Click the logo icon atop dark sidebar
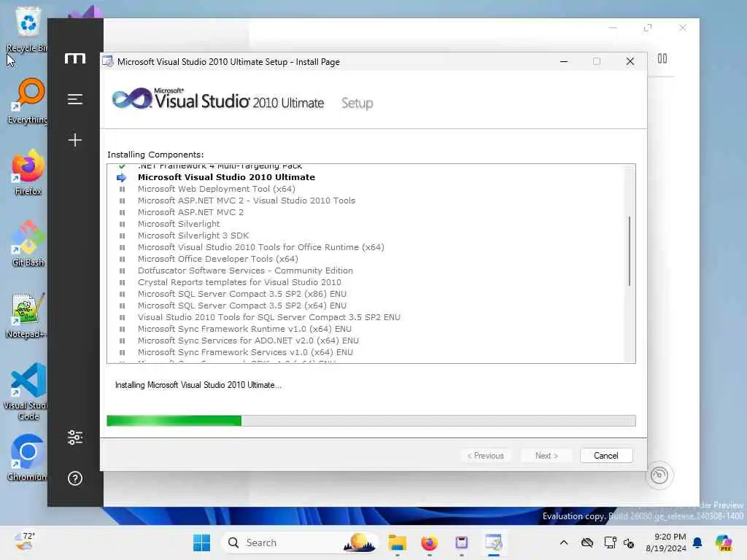747x560 pixels. click(75, 58)
